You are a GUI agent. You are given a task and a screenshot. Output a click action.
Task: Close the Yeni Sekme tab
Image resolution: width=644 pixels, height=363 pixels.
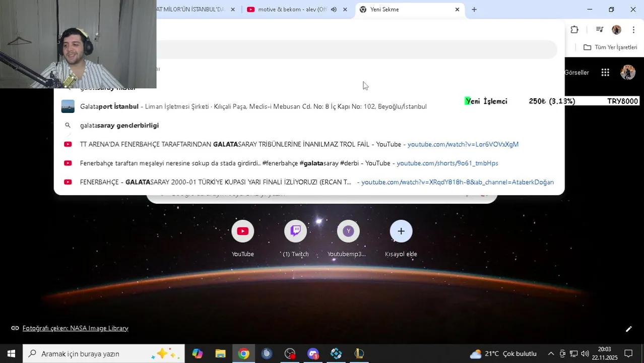click(x=457, y=10)
